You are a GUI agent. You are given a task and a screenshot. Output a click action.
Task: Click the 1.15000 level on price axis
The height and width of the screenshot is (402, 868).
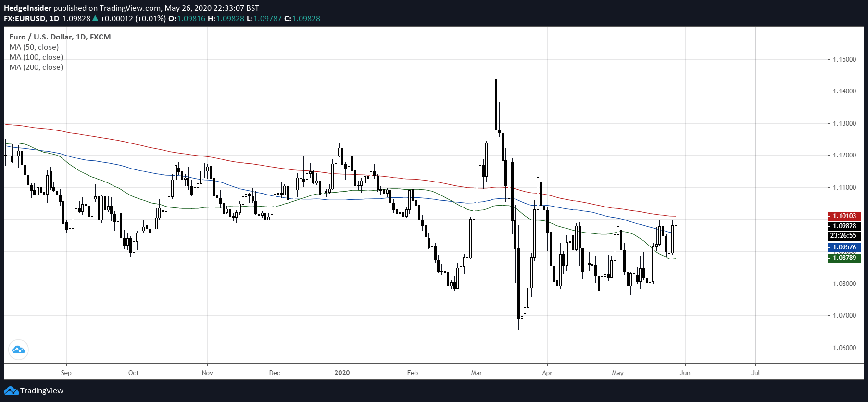(844, 59)
